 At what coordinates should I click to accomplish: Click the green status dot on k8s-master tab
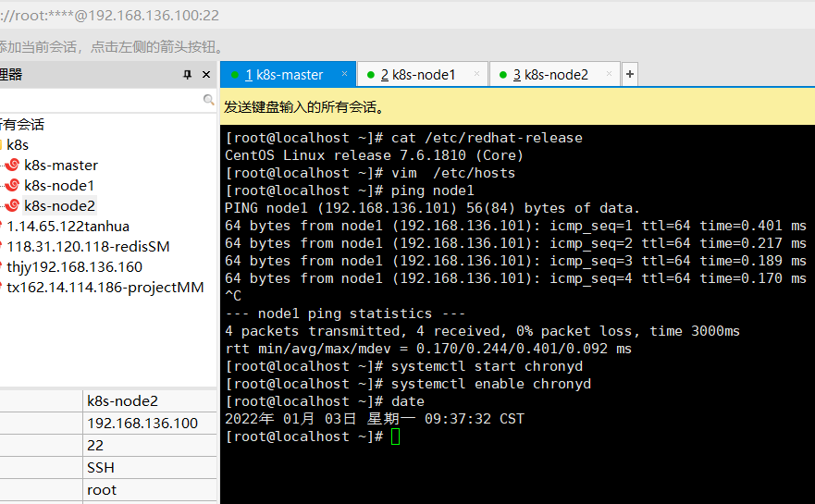(234, 75)
